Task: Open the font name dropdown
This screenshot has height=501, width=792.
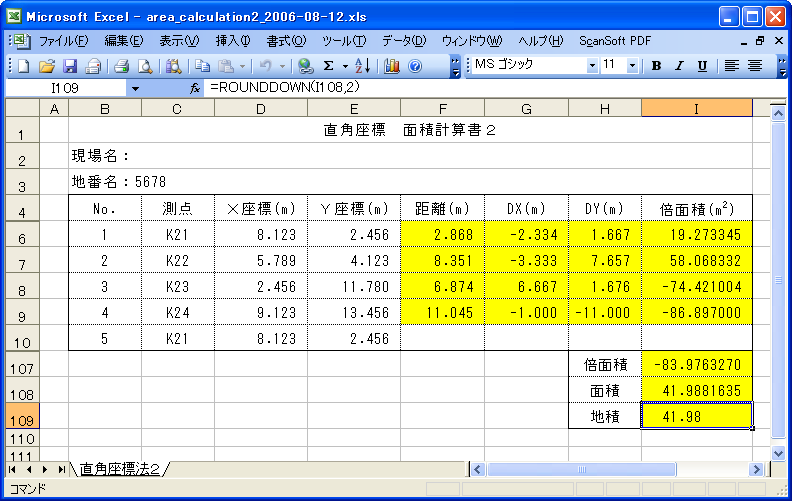Action: (591, 66)
